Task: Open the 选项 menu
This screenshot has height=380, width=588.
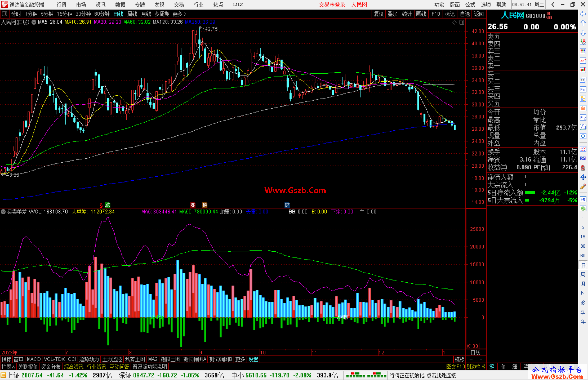Action: pyautogui.click(x=485, y=5)
